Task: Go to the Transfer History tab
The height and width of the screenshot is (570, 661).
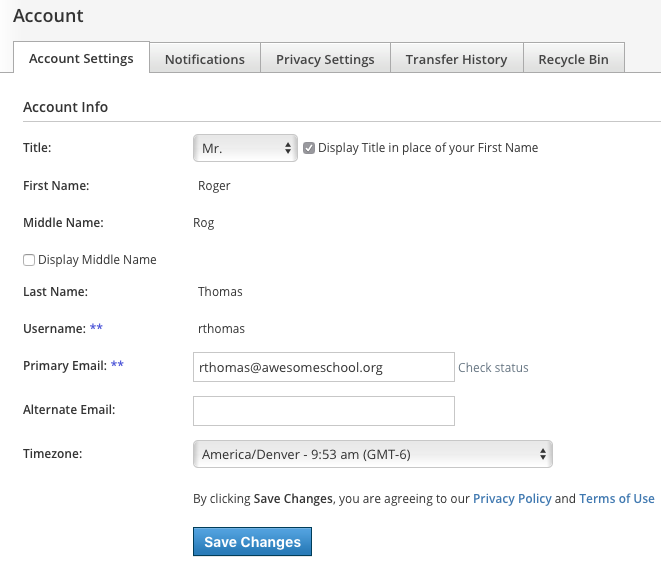Action: (456, 59)
